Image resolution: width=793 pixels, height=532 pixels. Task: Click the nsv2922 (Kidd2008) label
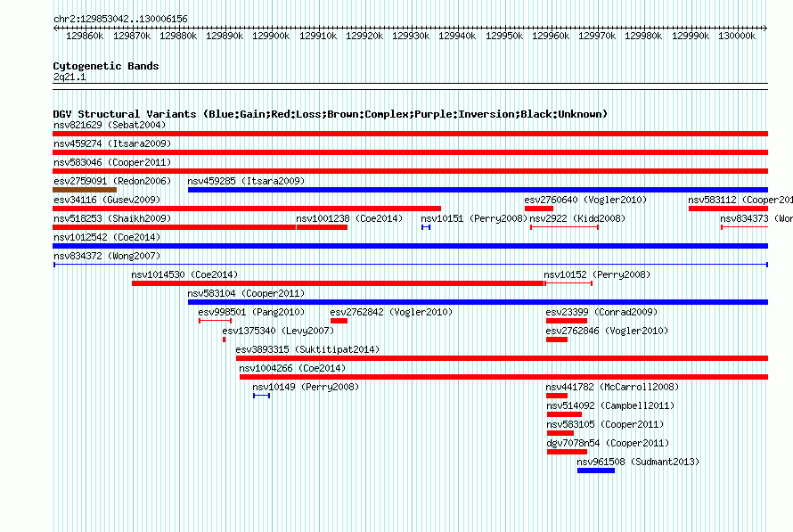(x=577, y=218)
